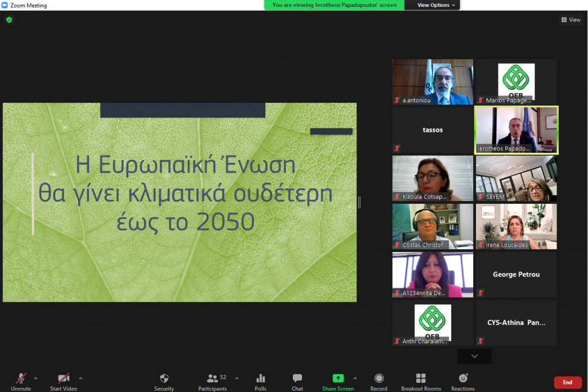This screenshot has height=392, width=588.
Task: Expand the Participants options arrow
Action: pos(237,378)
